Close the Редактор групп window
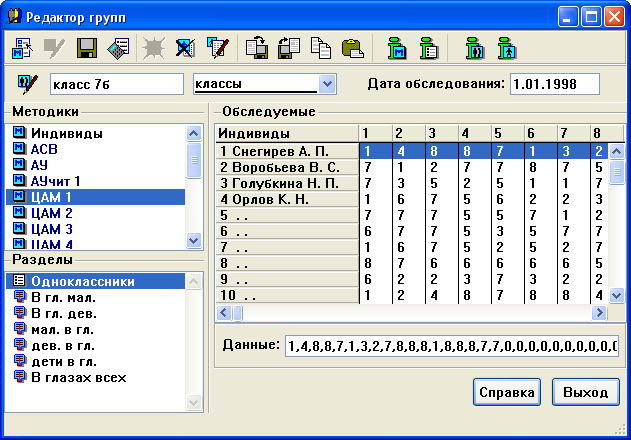631x440 pixels. [x=615, y=17]
